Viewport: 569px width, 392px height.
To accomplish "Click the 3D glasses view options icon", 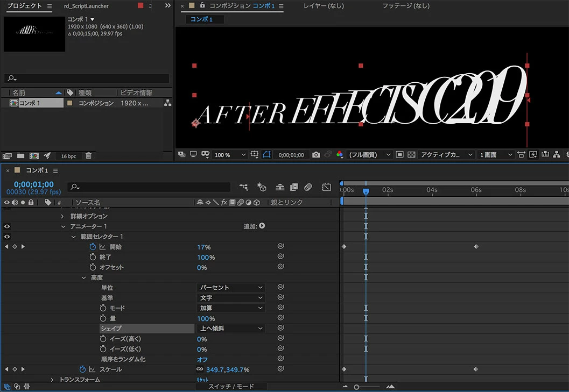I will (205, 155).
